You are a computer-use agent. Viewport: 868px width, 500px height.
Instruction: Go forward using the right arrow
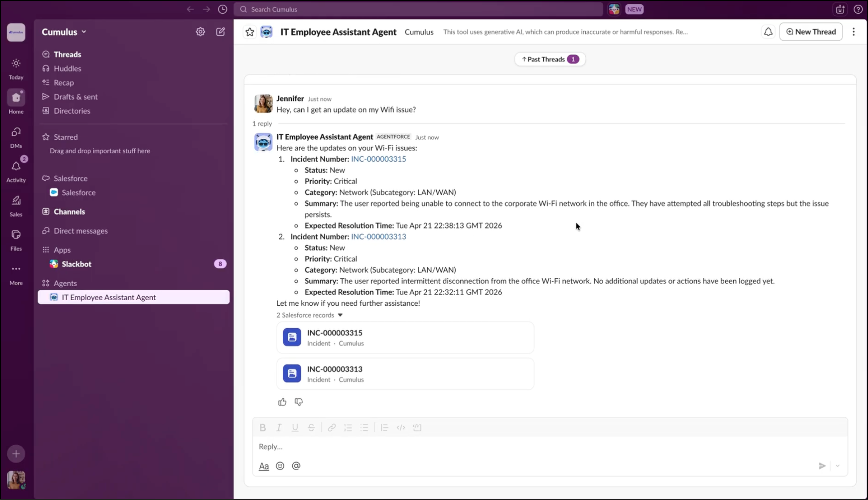coord(206,9)
